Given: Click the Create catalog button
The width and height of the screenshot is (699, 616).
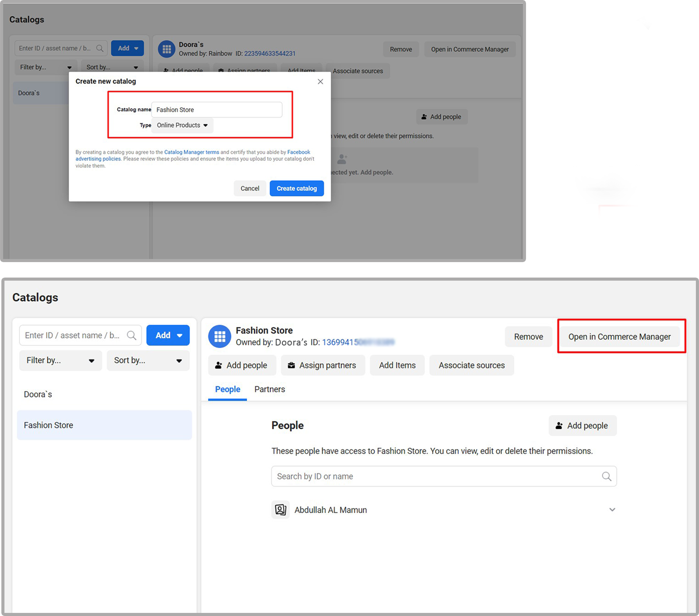Looking at the screenshot, I should [297, 188].
